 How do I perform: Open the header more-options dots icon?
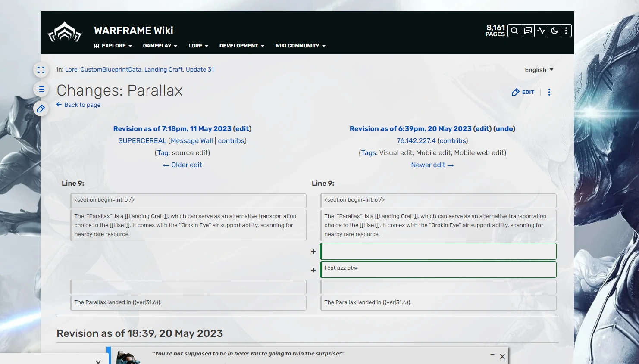pyautogui.click(x=566, y=31)
